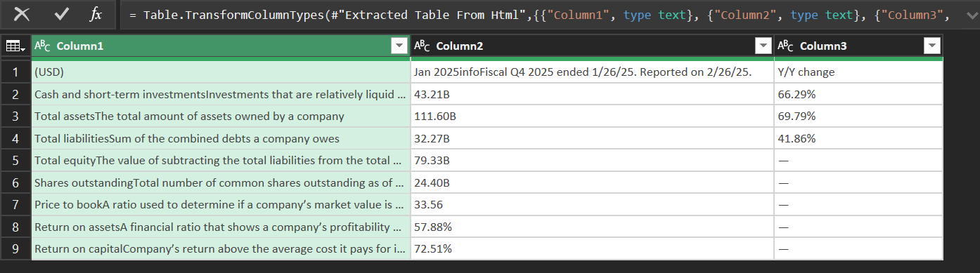
Task: Select row number 8
Action: [x=15, y=227]
